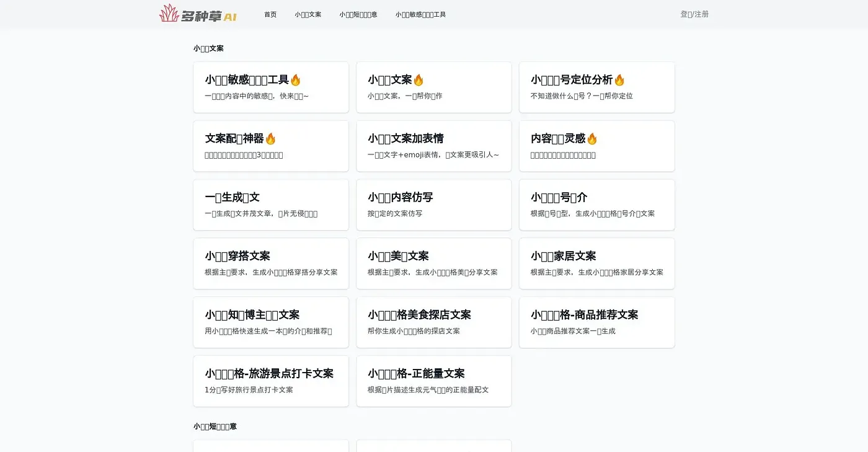Click the fire icon next to 灵感
Screen dimensions: 868x452
click(591, 139)
